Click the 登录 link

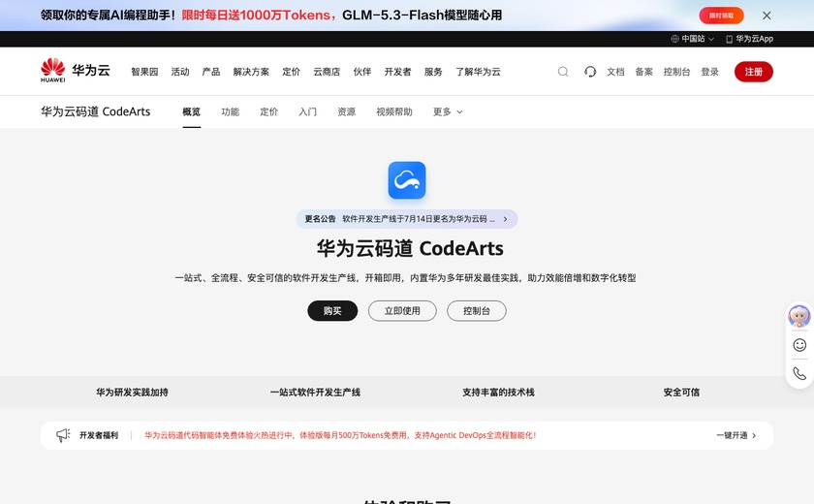click(709, 72)
